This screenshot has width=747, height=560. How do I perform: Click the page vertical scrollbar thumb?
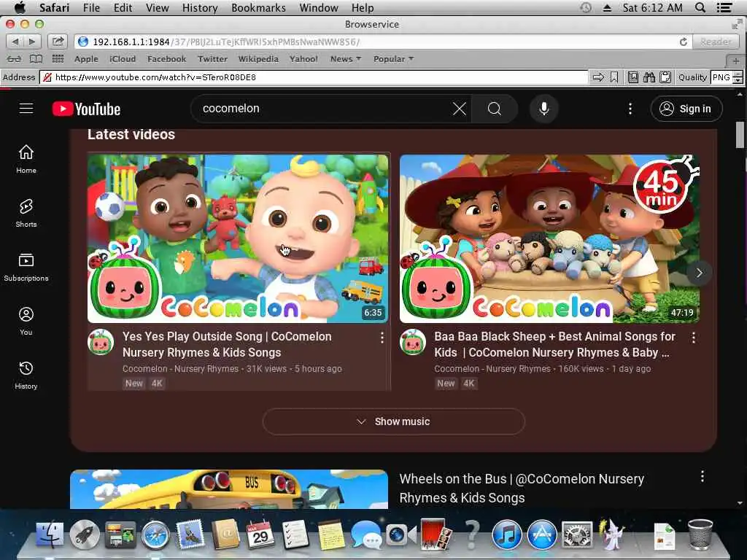pos(740,135)
